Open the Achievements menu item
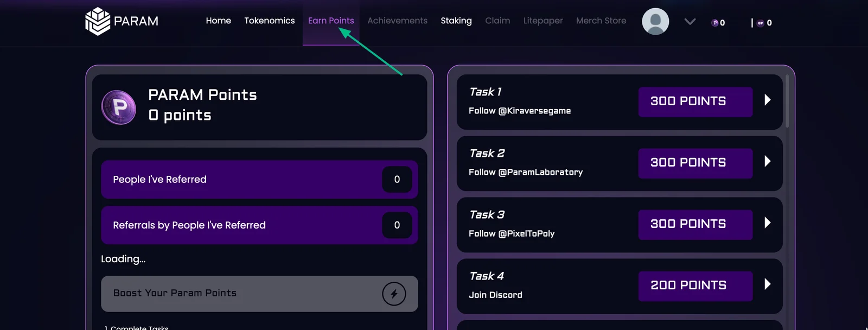Image resolution: width=868 pixels, height=330 pixels. (x=397, y=21)
